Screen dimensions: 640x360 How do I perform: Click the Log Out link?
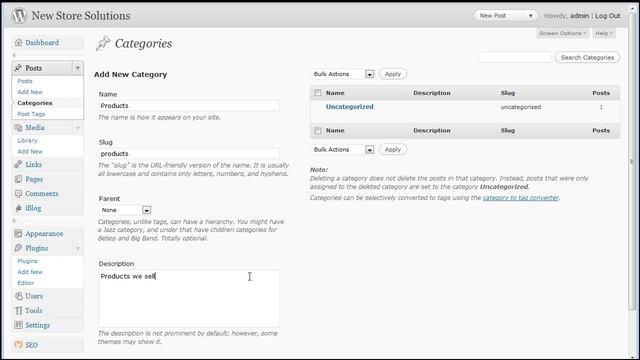pos(608,16)
